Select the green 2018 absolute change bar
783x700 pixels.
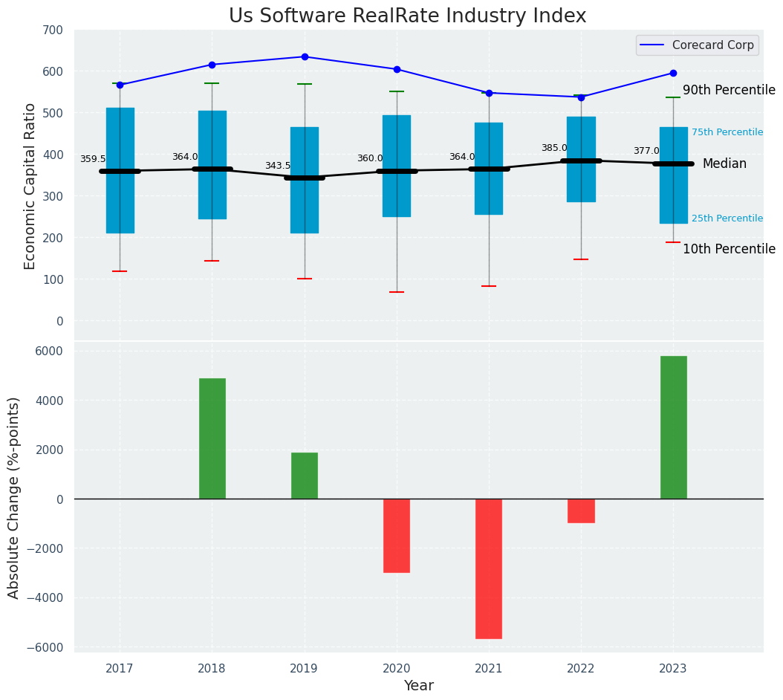pyautogui.click(x=212, y=438)
